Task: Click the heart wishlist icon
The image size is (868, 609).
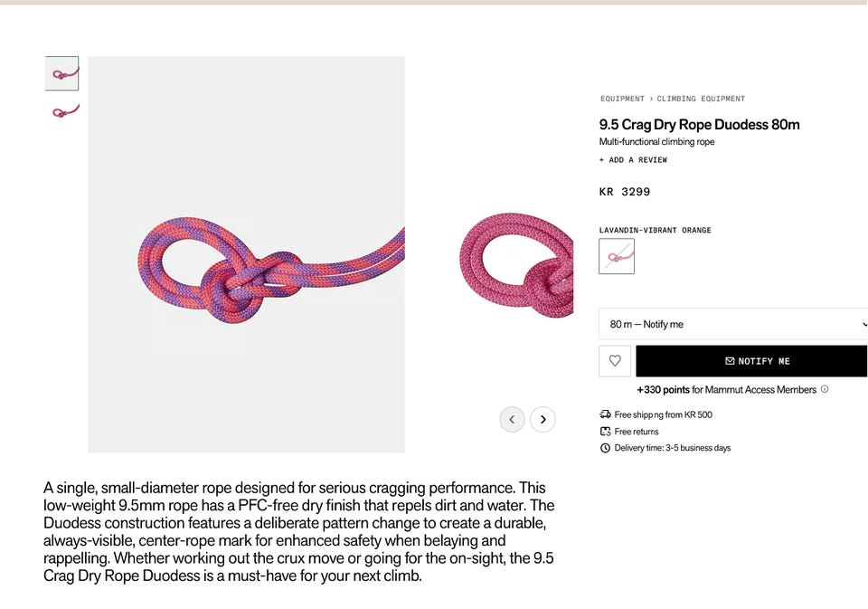Action: coord(615,361)
